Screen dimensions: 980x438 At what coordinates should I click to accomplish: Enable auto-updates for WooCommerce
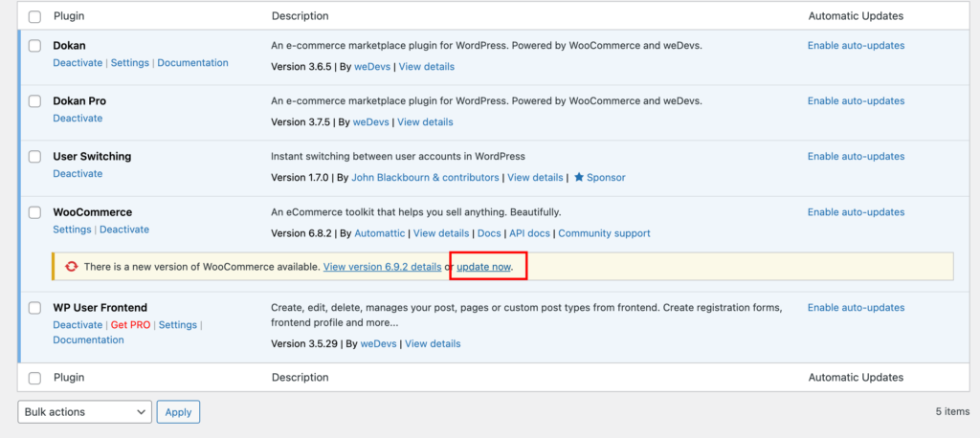tap(856, 212)
